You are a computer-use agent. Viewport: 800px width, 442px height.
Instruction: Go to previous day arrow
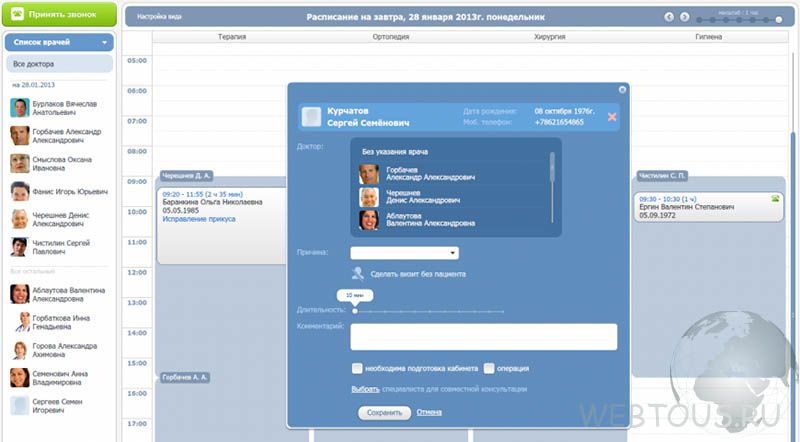click(x=669, y=17)
